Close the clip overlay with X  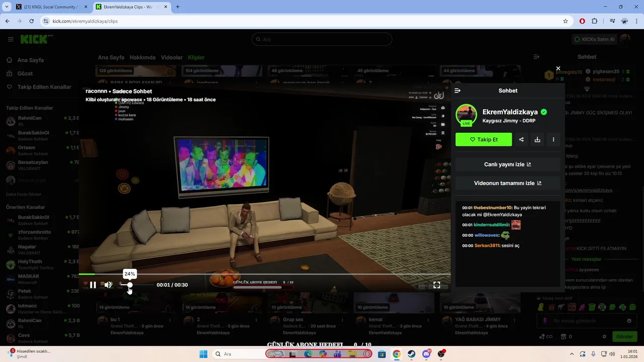pos(558,68)
